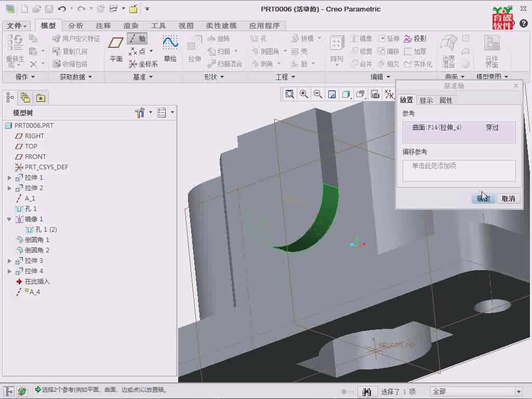Click the 旋转 revolve tool
This screenshot has width=532, height=399.
(x=219, y=38)
